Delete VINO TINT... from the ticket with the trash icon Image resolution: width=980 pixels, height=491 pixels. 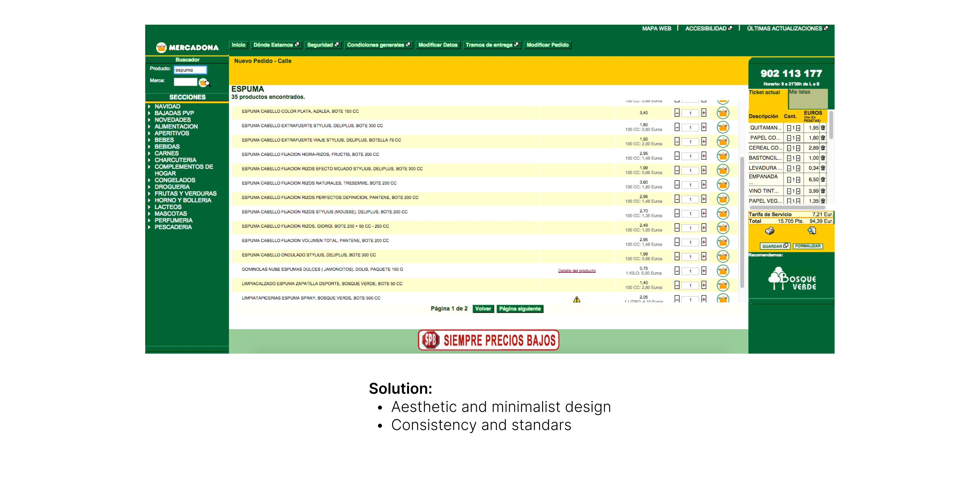pyautogui.click(x=822, y=191)
